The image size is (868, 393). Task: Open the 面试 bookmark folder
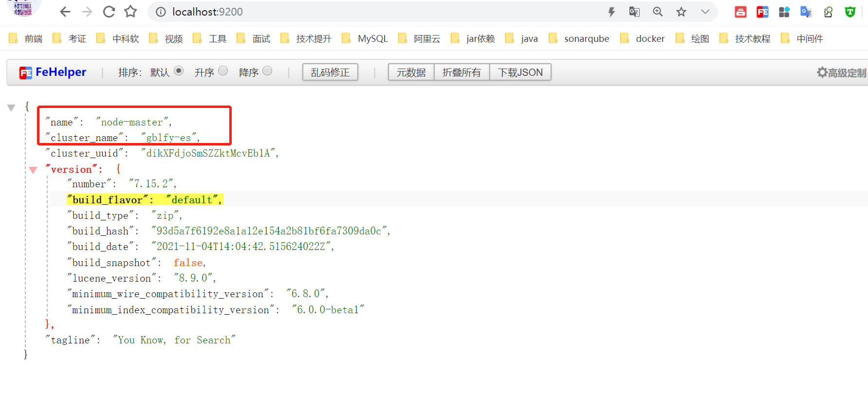[254, 38]
